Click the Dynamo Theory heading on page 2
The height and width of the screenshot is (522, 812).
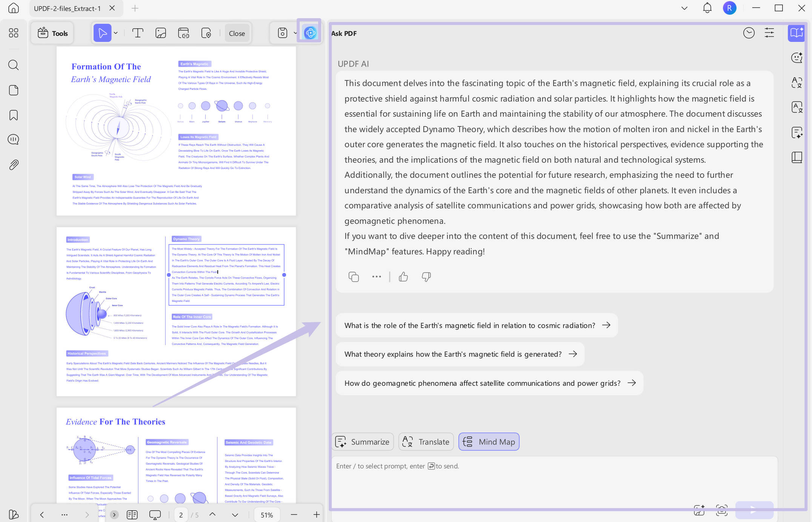pos(186,239)
